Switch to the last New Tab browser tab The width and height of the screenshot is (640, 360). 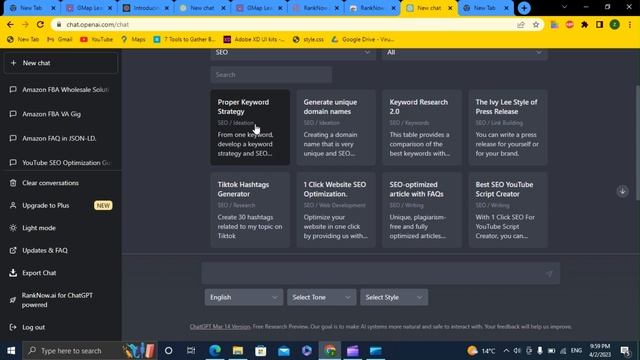(485, 8)
